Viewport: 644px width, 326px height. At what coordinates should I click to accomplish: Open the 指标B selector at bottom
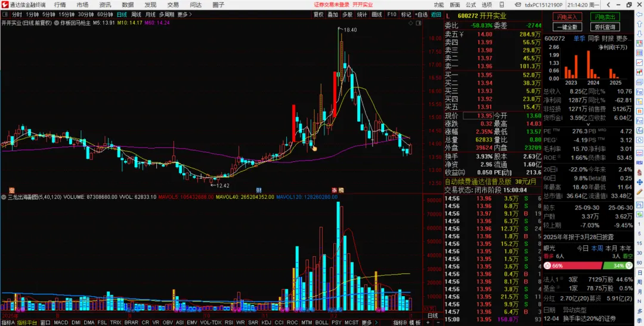[400, 322]
